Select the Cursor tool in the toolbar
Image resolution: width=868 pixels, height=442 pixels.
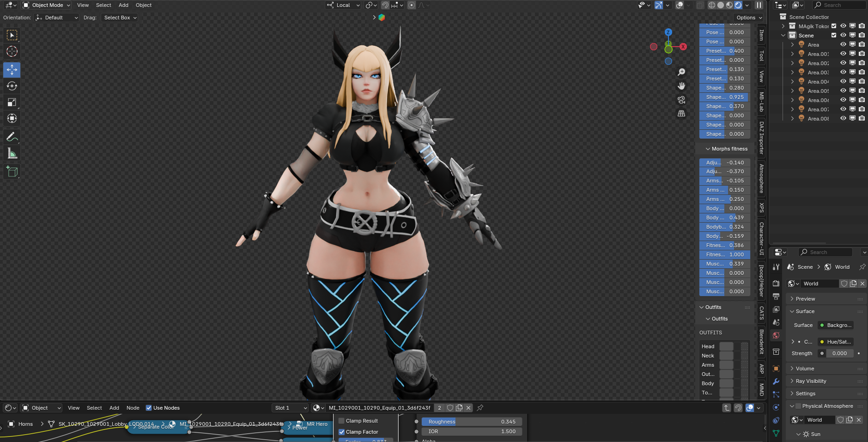pos(12,51)
